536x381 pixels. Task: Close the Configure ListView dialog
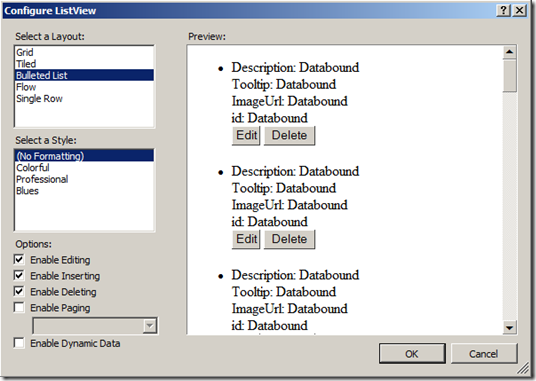pyautogui.click(x=519, y=10)
